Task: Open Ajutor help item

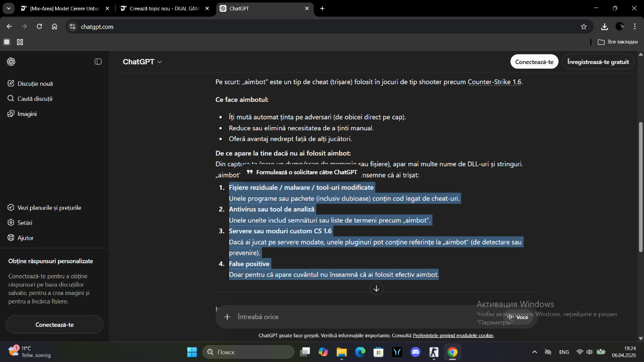Action: pyautogui.click(x=25, y=238)
